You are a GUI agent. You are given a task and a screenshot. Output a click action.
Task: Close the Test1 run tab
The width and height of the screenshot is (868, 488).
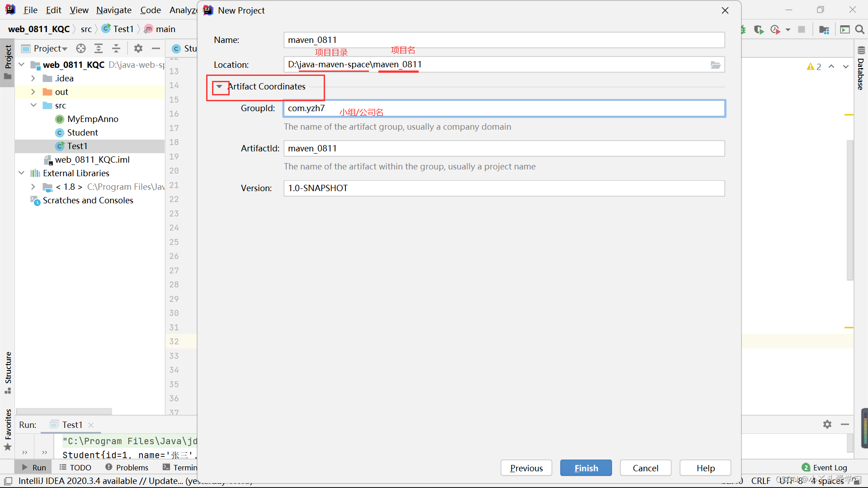click(x=91, y=425)
